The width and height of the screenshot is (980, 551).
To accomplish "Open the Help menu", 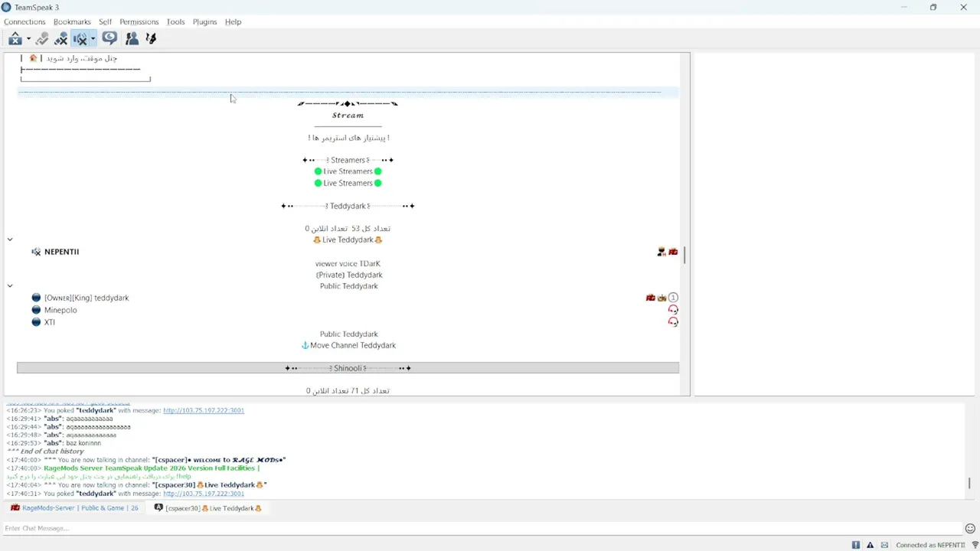I will [233, 21].
